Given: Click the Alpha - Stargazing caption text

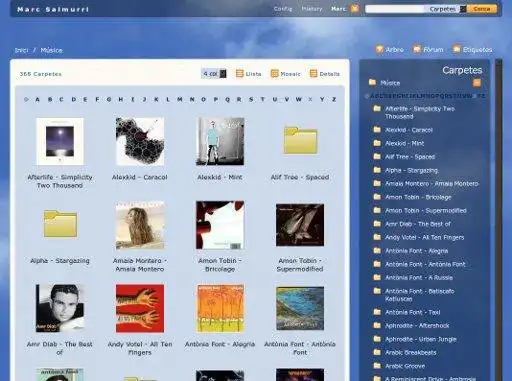Looking at the screenshot, I should [x=60, y=261].
